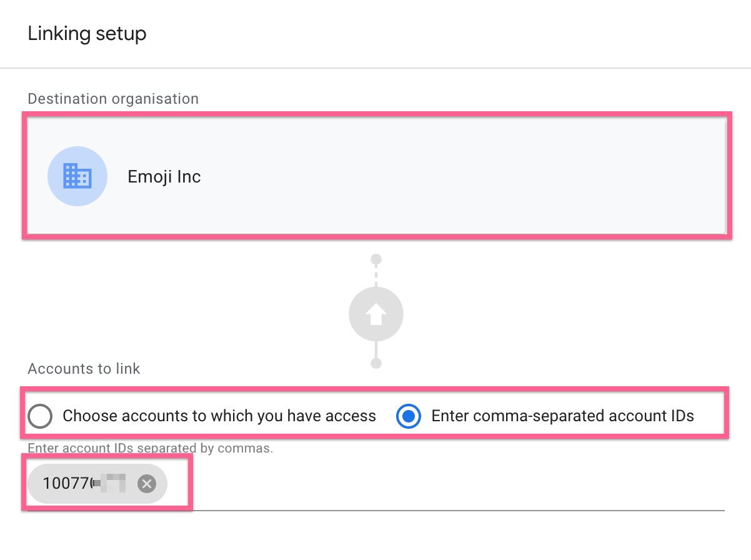The image size is (751, 560).
Task: Click the "Destination organisation" label
Action: point(113,99)
